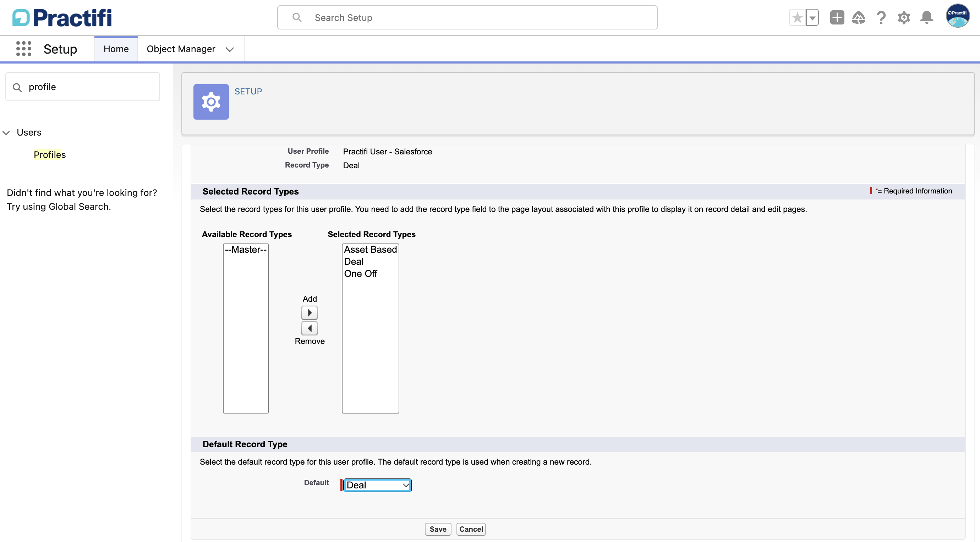
Task: Open the Object Manager tab
Action: (181, 49)
